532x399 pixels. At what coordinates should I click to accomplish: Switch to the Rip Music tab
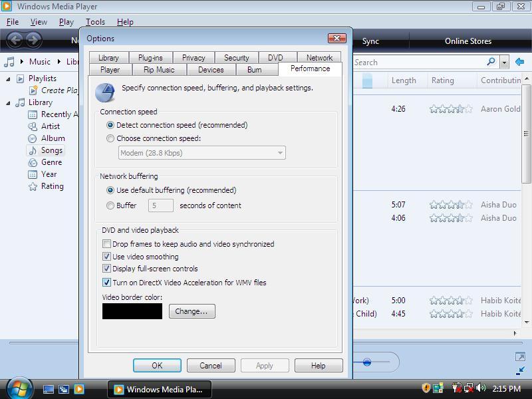[159, 70]
